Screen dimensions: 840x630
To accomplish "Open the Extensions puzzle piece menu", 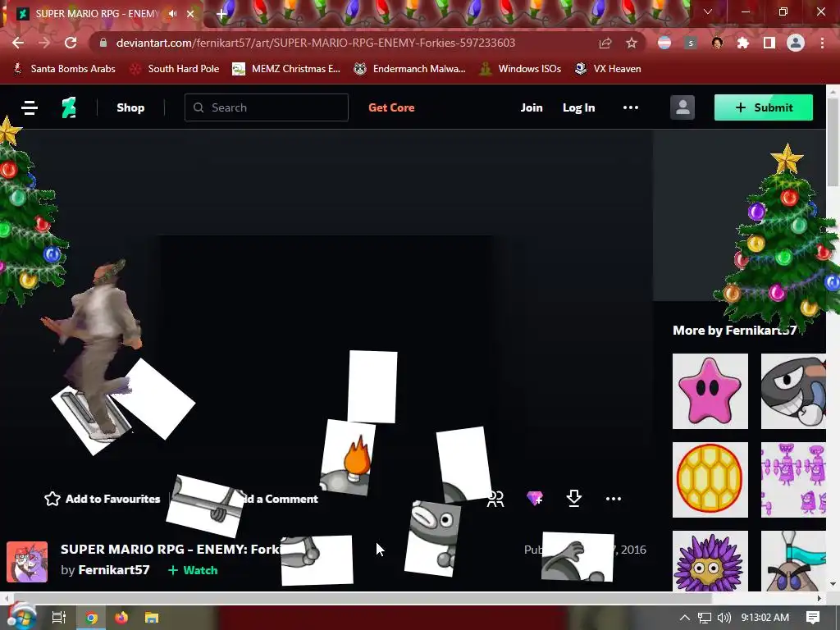I will click(x=743, y=43).
